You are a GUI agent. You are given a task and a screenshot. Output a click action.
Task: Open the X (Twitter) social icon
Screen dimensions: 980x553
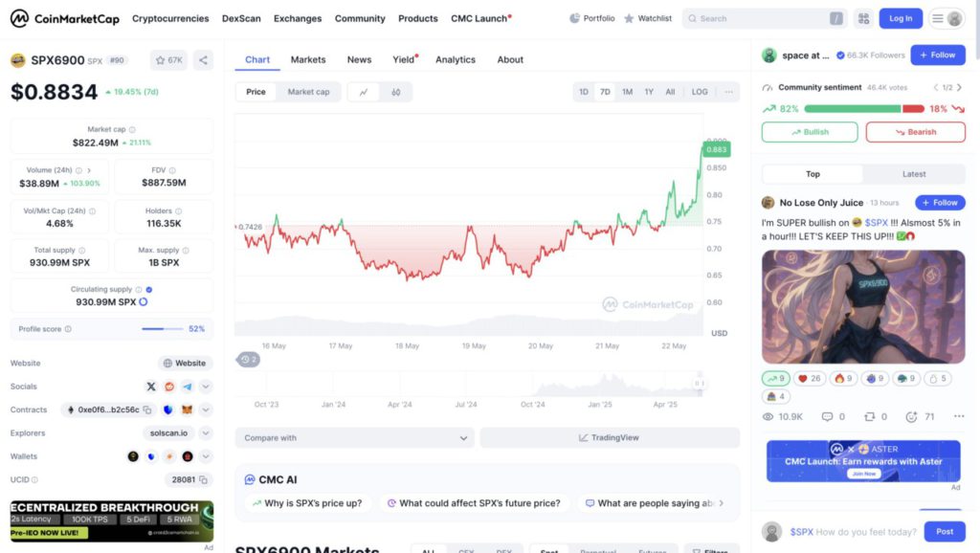151,387
